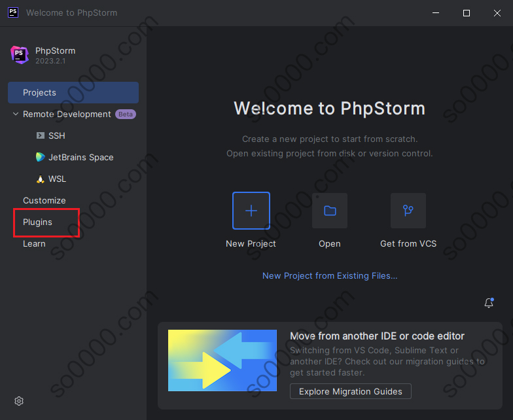
Task: Click the WSL penguin icon
Action: point(41,179)
